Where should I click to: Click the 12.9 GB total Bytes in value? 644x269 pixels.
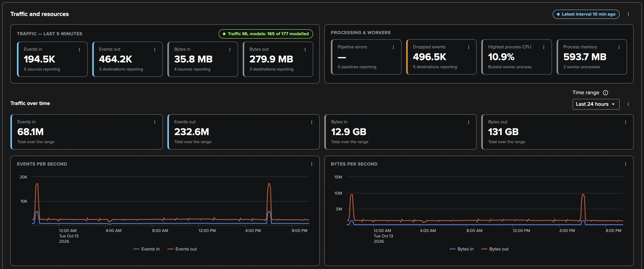[x=349, y=132]
